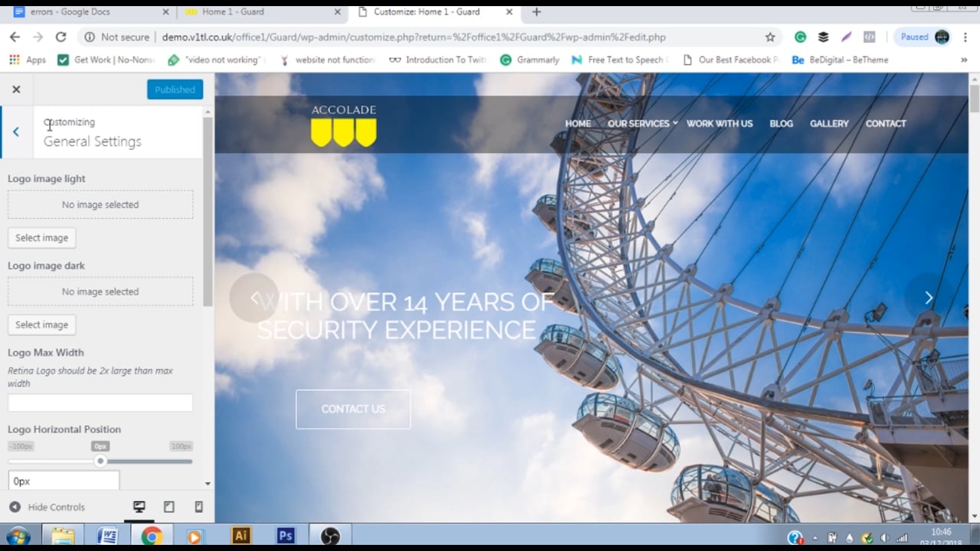Switch to tablet preview mode
This screenshot has width=980, height=551.
click(x=169, y=507)
